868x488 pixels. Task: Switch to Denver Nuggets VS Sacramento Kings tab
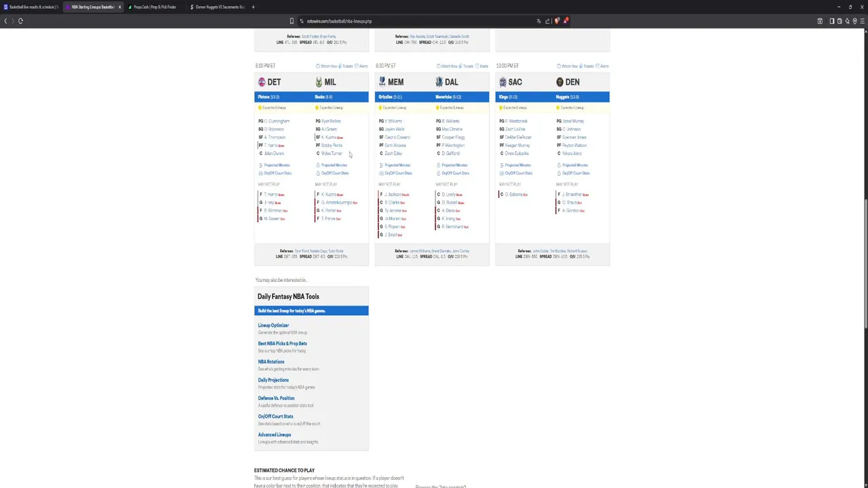click(x=217, y=7)
